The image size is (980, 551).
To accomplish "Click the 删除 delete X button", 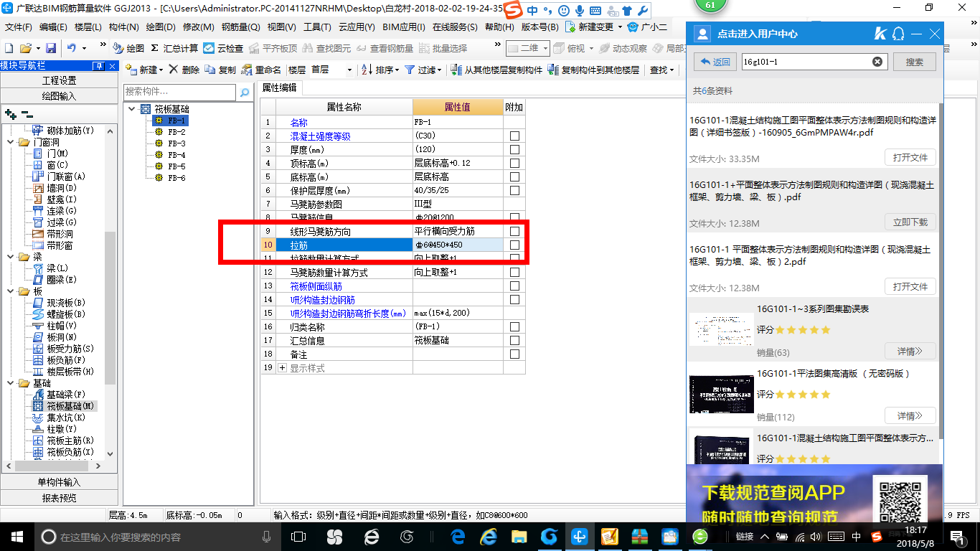I will [184, 70].
